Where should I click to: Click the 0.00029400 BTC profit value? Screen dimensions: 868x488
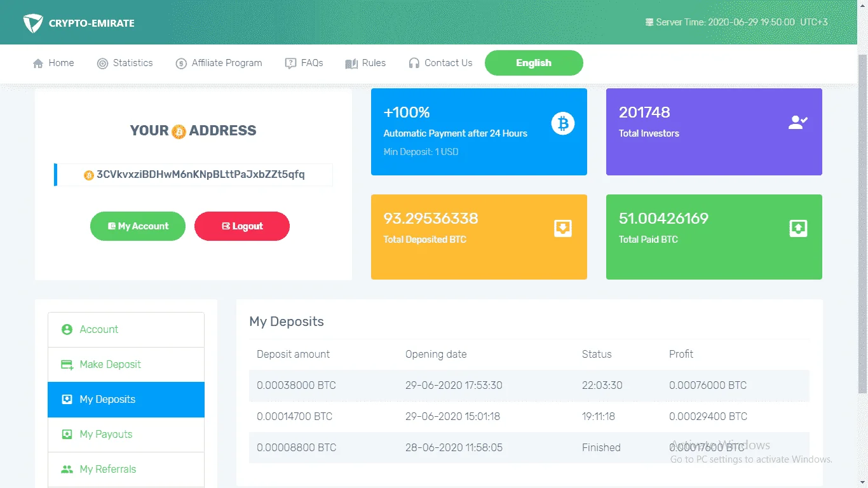(708, 417)
